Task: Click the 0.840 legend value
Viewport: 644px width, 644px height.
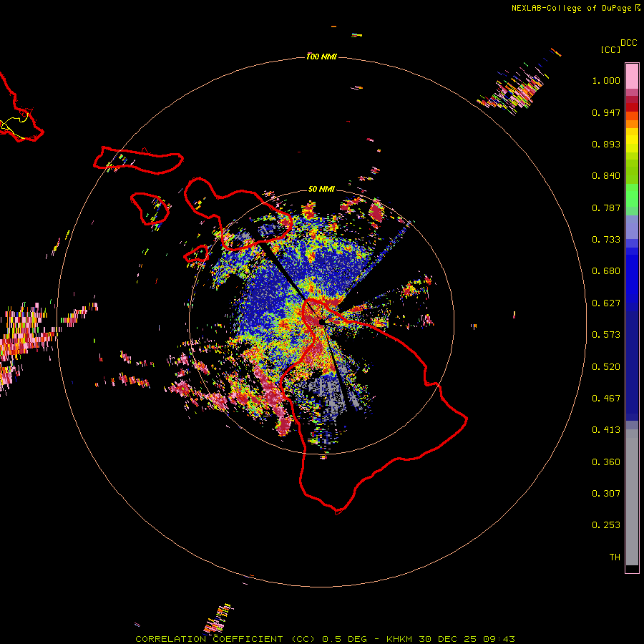Action: coord(606,176)
